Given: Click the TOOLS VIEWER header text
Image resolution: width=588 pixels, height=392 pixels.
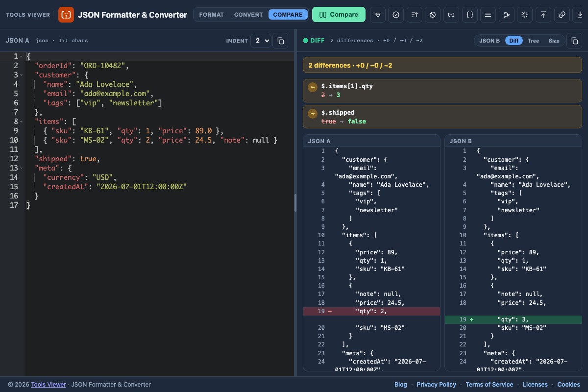Looking at the screenshot, I should click(28, 15).
